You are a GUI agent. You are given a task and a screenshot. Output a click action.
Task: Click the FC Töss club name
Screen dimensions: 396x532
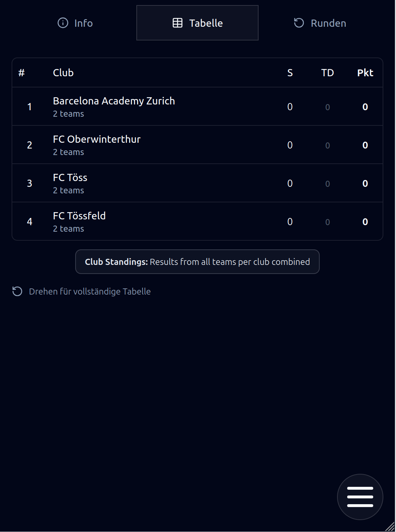(x=70, y=178)
